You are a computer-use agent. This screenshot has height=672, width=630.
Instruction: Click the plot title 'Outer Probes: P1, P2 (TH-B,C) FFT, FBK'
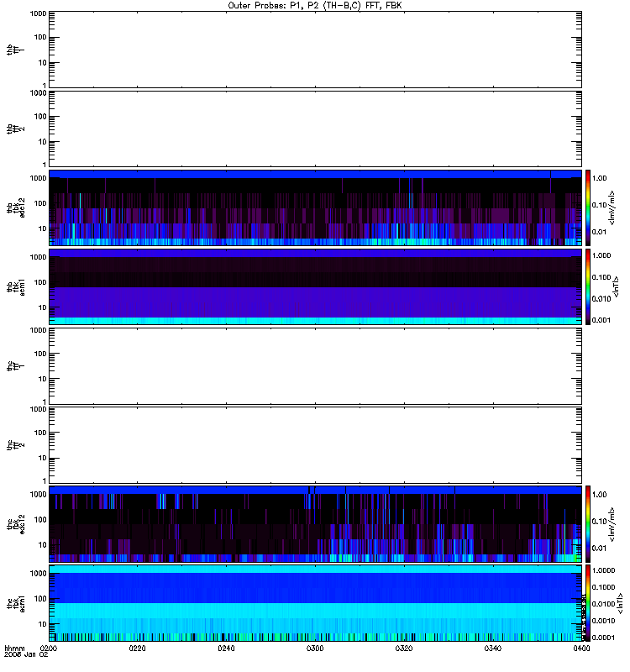[x=315, y=6]
